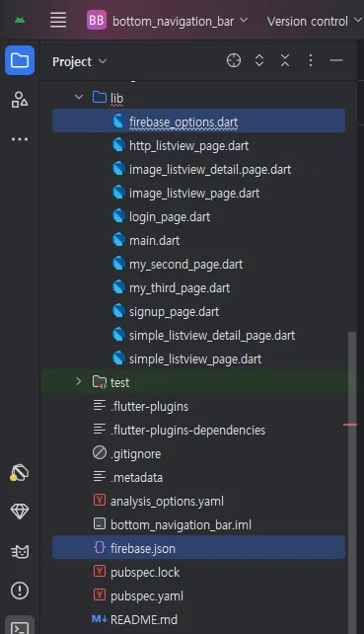Open the Terminal tool window icon

[x=20, y=627]
